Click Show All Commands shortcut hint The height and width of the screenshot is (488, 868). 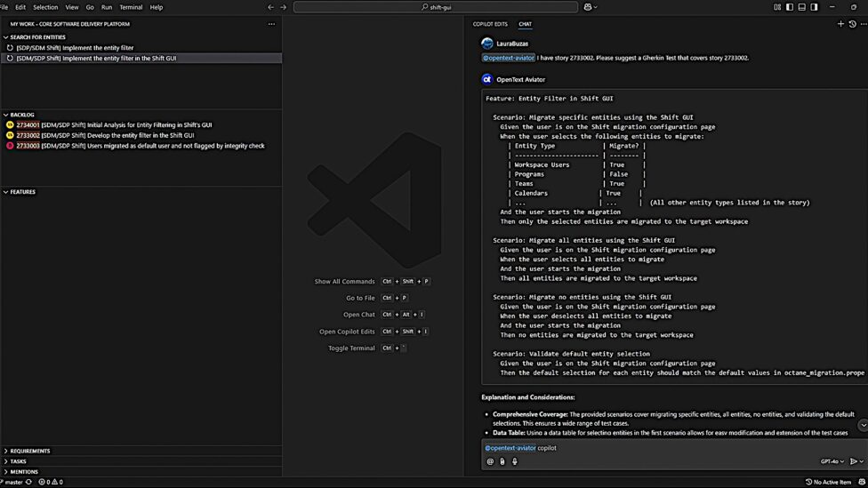372,281
